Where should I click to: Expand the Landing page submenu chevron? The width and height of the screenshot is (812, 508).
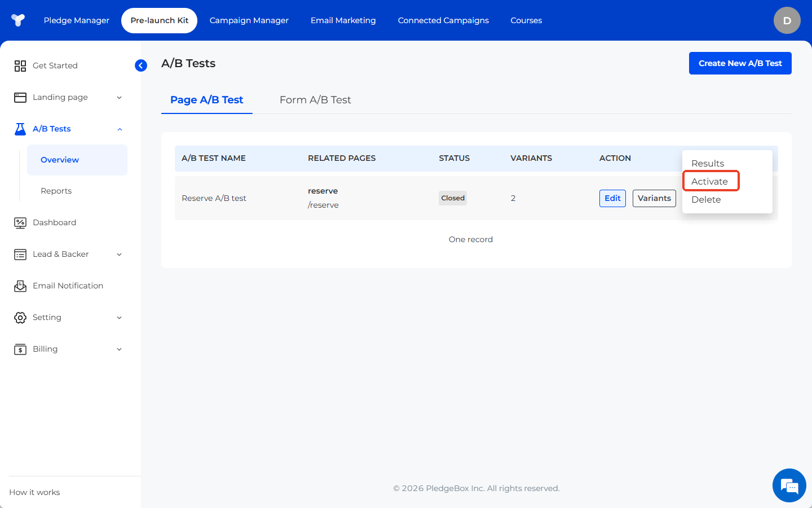(x=119, y=98)
